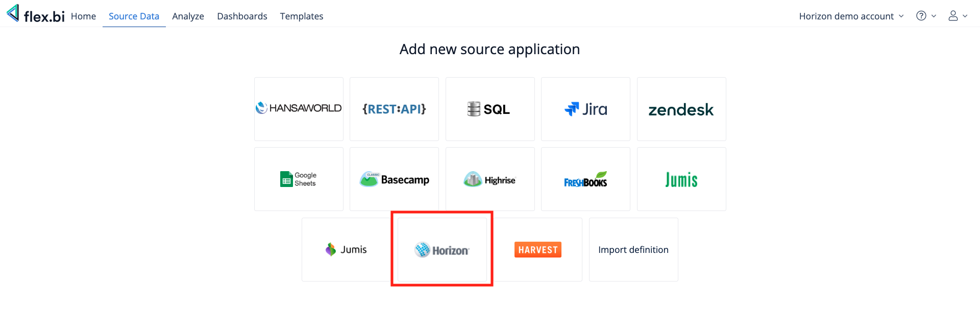Screen dimensions: 980x327
Task: Choose the Harvest source tile
Action: click(537, 250)
